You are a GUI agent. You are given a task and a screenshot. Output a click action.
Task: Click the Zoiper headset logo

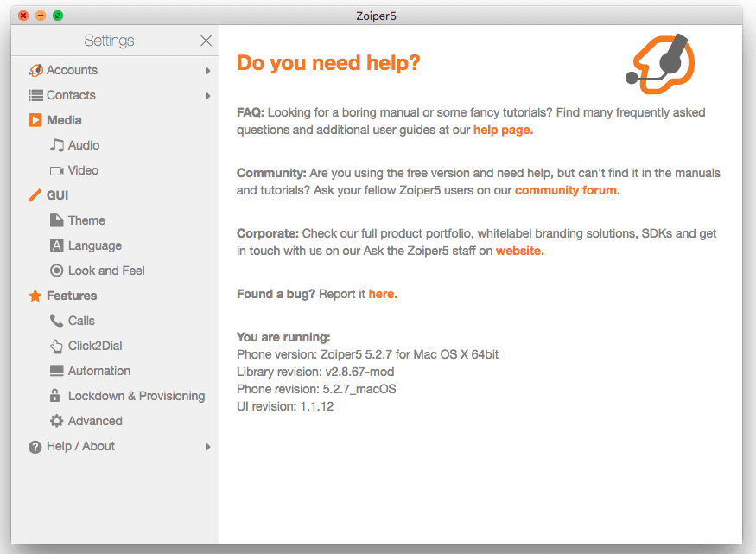click(660, 63)
